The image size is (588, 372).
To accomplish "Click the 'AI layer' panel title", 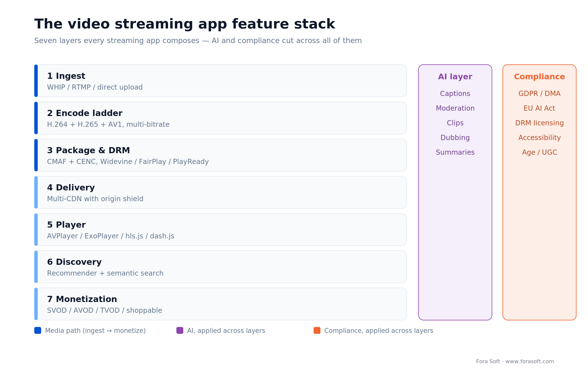I will [x=455, y=77].
